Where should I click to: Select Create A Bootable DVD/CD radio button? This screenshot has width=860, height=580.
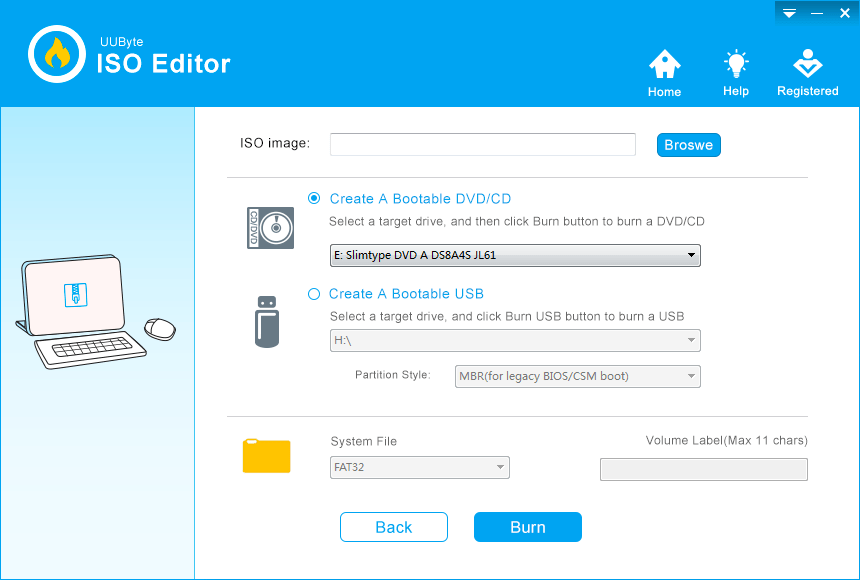click(314, 198)
